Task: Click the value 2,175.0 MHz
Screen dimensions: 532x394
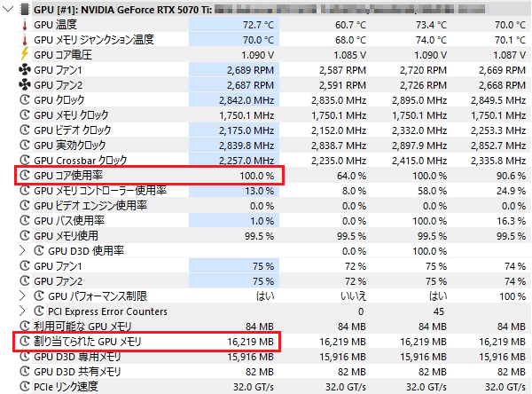Action: pos(246,130)
